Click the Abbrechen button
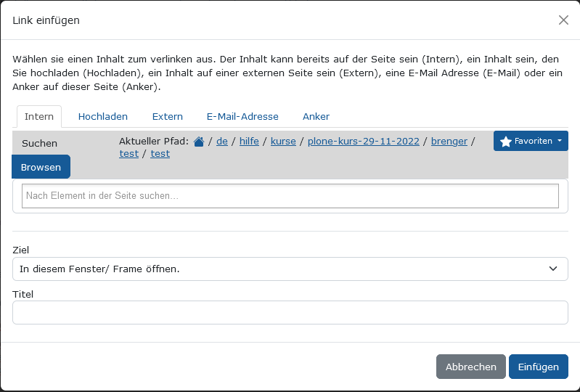This screenshot has width=580, height=392. [x=470, y=367]
